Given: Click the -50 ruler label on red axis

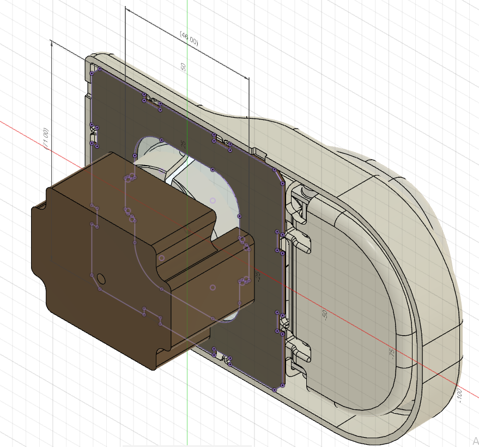Looking at the screenshot, I should tap(324, 315).
